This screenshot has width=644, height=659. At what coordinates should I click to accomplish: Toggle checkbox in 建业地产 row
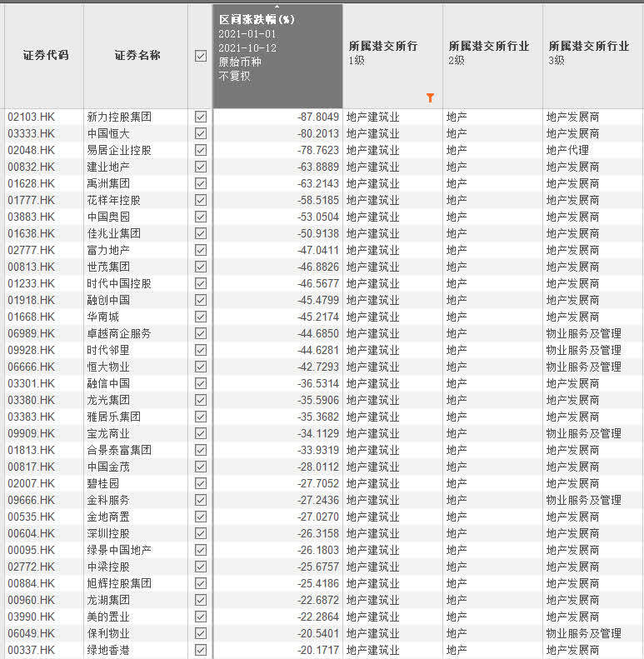(x=201, y=167)
